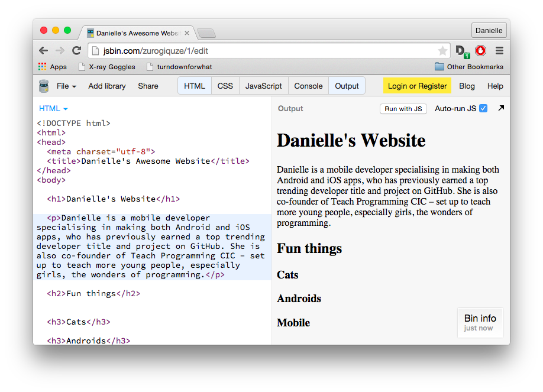Click the Bin info box
543x392 pixels.
point(480,323)
